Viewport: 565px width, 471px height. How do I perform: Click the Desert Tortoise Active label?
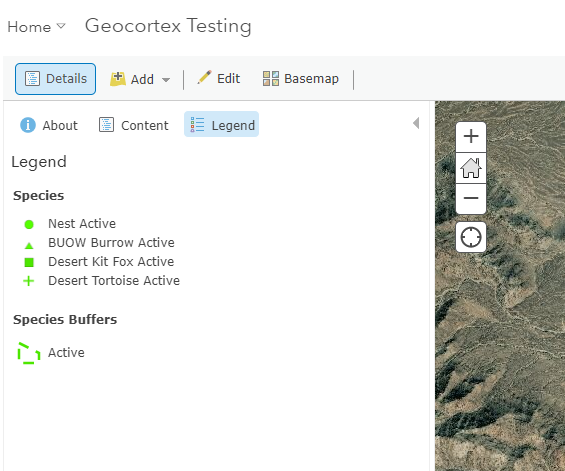[114, 281]
